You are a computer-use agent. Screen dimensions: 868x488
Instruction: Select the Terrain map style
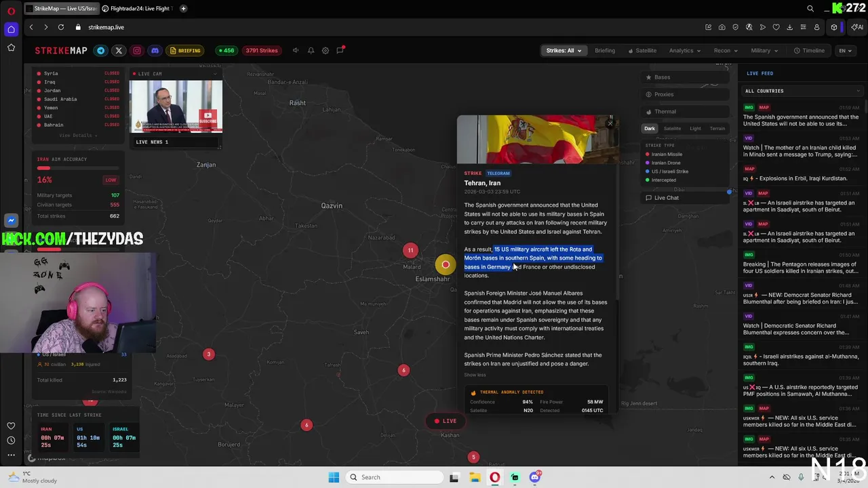(x=717, y=129)
